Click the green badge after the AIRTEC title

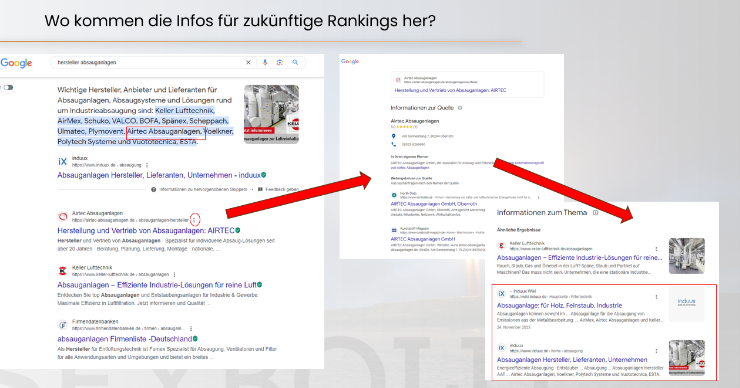point(238,230)
